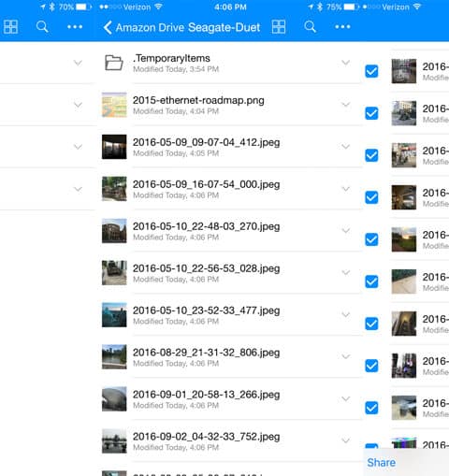This screenshot has width=449, height=476.
Task: Tap location arrow beside 75% battery
Action: [311, 7]
